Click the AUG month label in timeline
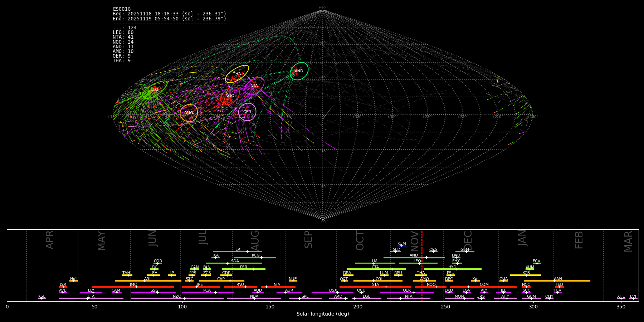The height and width of the screenshot is (322, 644). pos(255,241)
